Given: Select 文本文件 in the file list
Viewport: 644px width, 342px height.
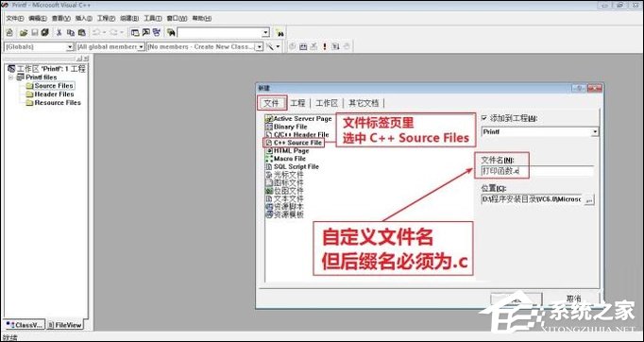Looking at the screenshot, I should 284,198.
